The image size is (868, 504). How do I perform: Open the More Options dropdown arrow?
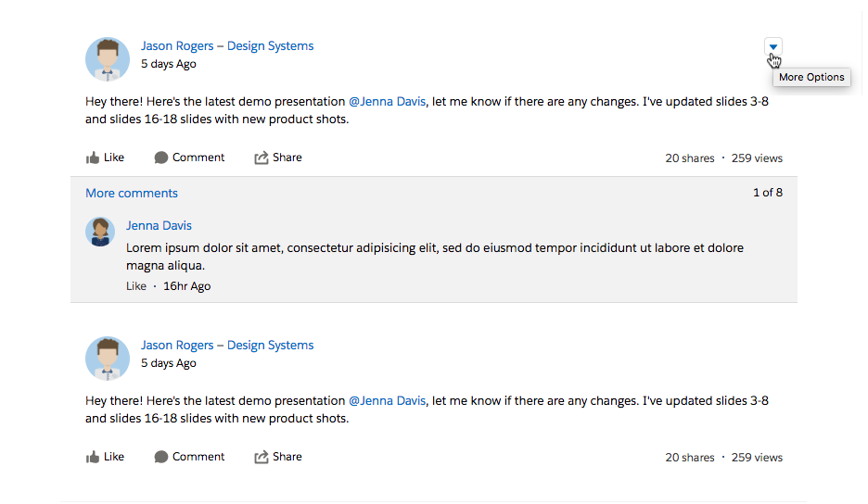tap(773, 46)
